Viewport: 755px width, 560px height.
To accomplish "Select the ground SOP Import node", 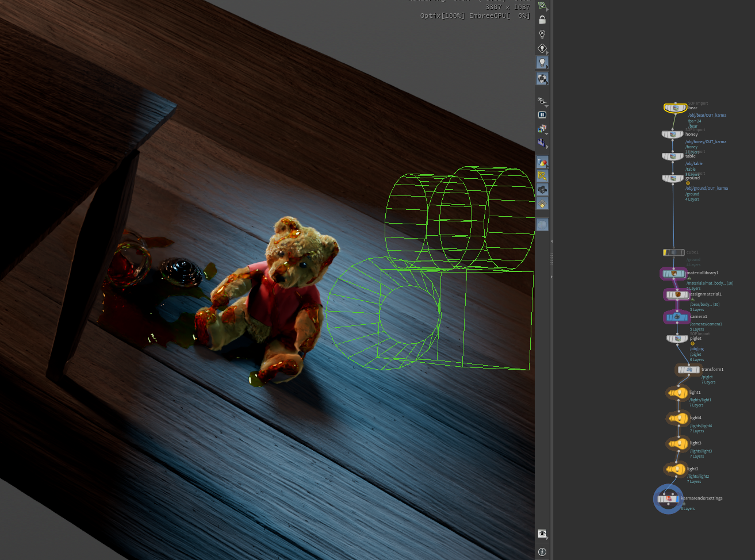I will tap(673, 178).
